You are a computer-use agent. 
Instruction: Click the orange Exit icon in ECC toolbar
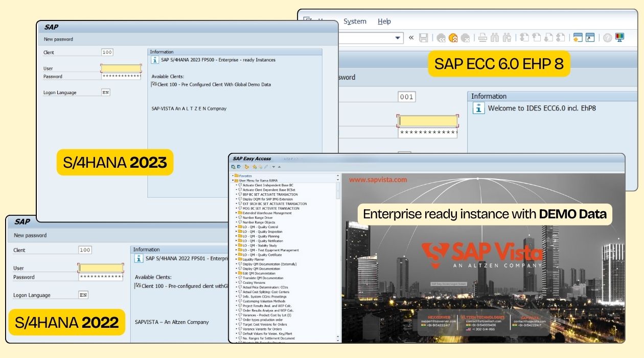tap(453, 38)
